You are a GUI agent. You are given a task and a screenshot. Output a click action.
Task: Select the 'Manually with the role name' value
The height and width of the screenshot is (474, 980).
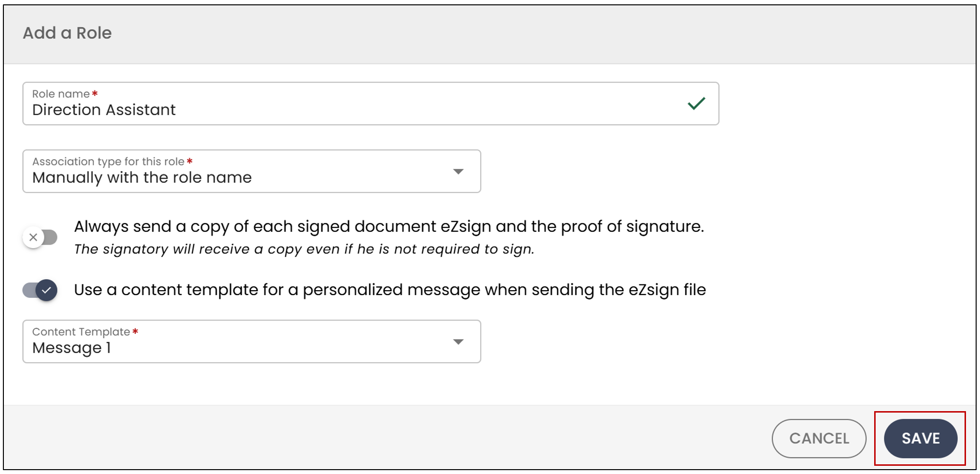(x=142, y=178)
